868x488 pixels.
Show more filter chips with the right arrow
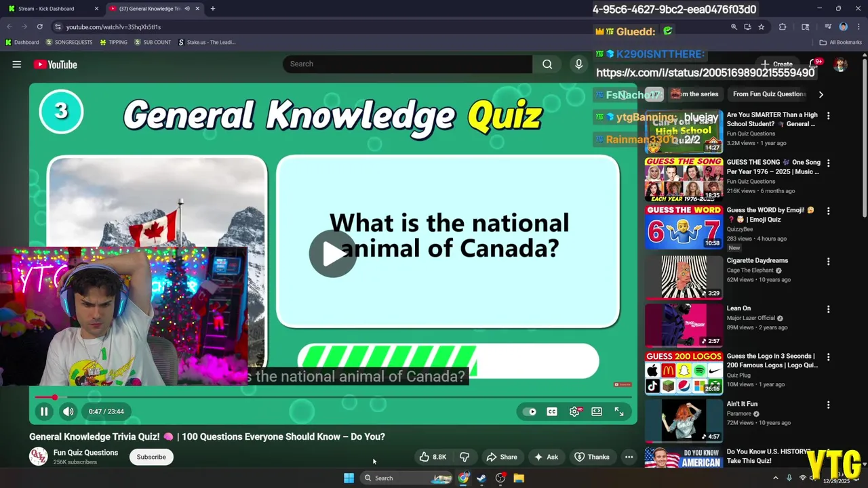821,94
